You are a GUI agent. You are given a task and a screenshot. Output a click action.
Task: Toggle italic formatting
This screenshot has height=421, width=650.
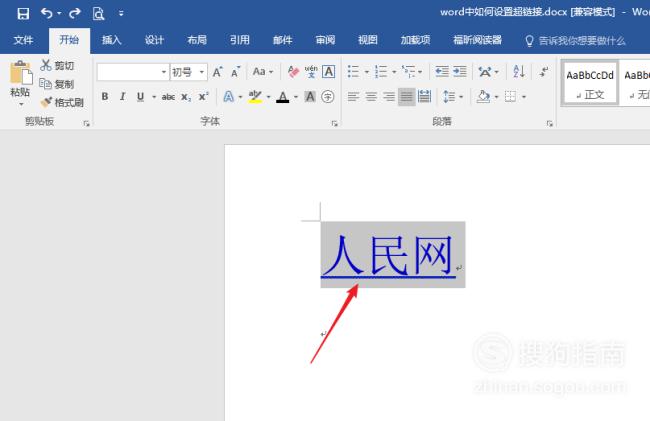[122, 97]
